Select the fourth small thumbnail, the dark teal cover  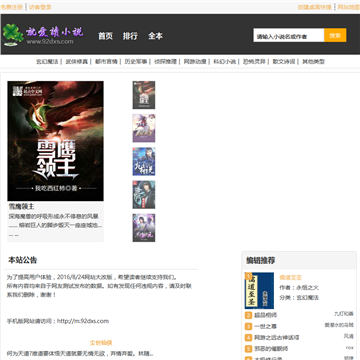(144, 195)
